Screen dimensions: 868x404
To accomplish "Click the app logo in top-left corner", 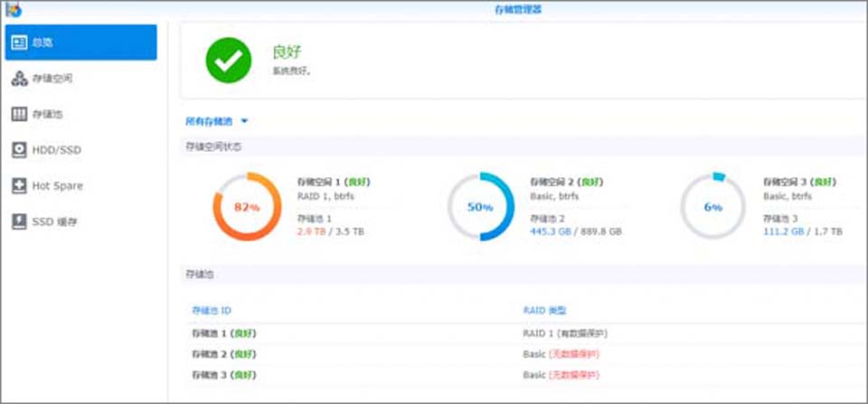I will pyautogui.click(x=13, y=10).
